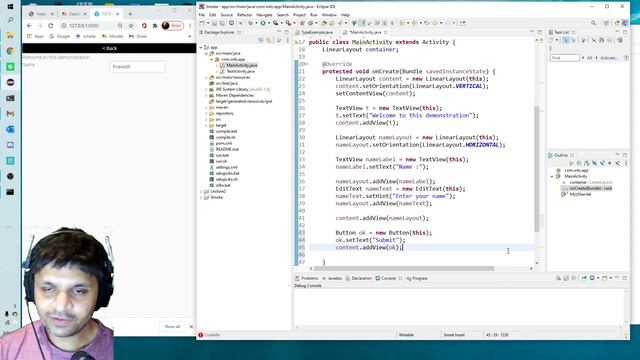Select TestActivity.java in Package Explorer
Image resolution: width=640 pixels, height=360 pixels.
[x=240, y=71]
